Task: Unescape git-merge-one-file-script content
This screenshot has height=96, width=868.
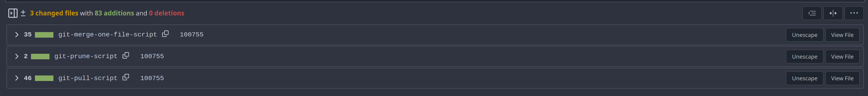Action: click(804, 35)
